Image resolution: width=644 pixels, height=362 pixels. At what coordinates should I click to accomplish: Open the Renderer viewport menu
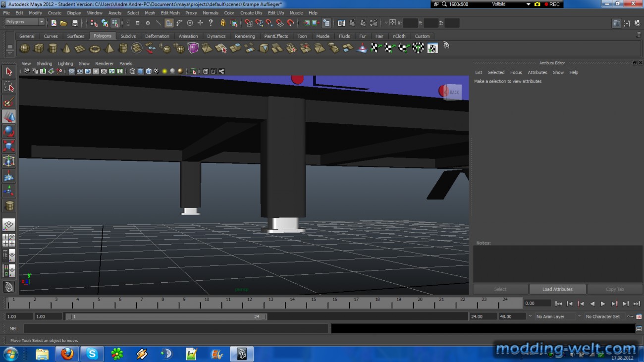(104, 63)
